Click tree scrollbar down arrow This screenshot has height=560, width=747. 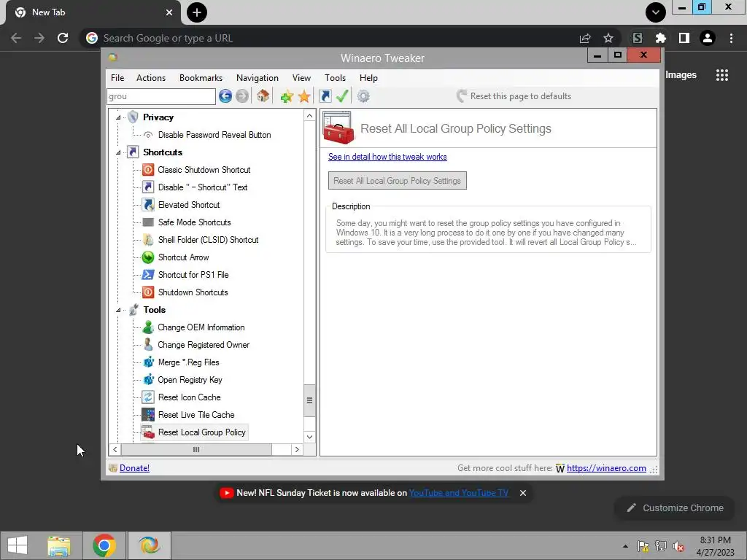click(309, 437)
